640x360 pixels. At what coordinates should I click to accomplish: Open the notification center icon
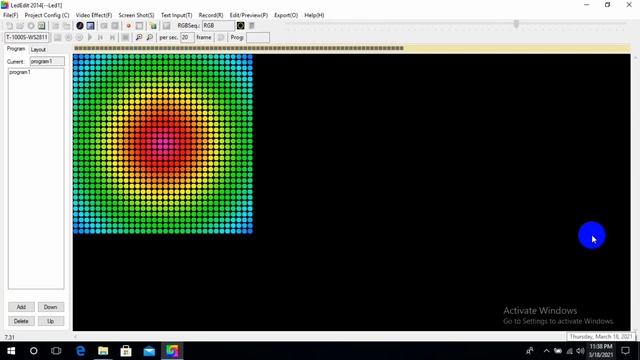[x=626, y=351]
